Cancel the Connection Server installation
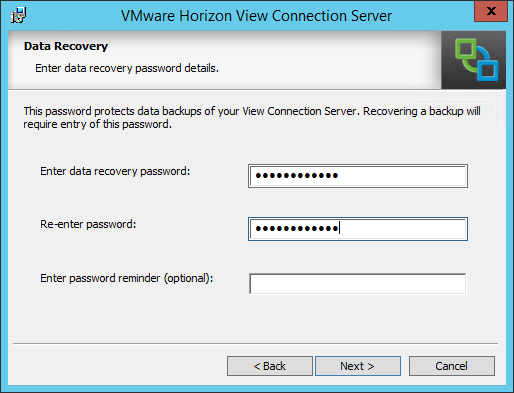The image size is (514, 393). click(x=452, y=366)
